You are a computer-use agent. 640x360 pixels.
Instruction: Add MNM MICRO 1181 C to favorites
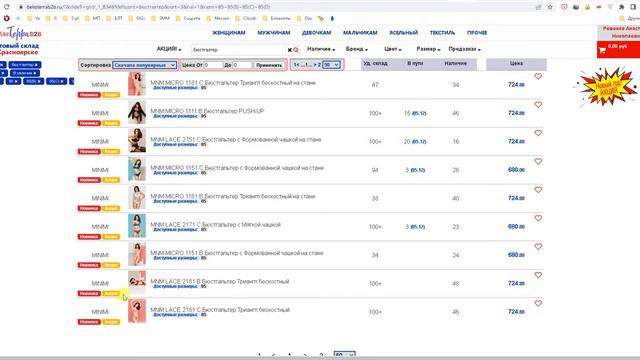click(x=538, y=76)
